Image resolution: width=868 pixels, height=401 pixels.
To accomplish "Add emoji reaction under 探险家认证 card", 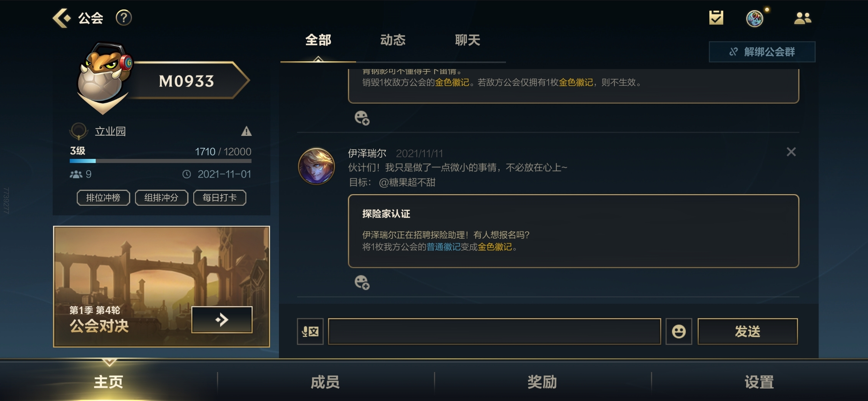I will pos(362,283).
